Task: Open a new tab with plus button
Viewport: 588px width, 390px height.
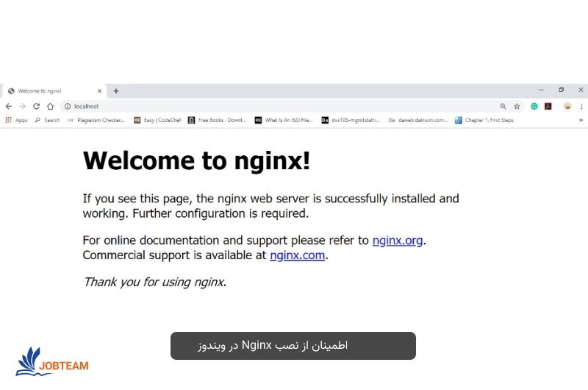Action: coord(116,91)
